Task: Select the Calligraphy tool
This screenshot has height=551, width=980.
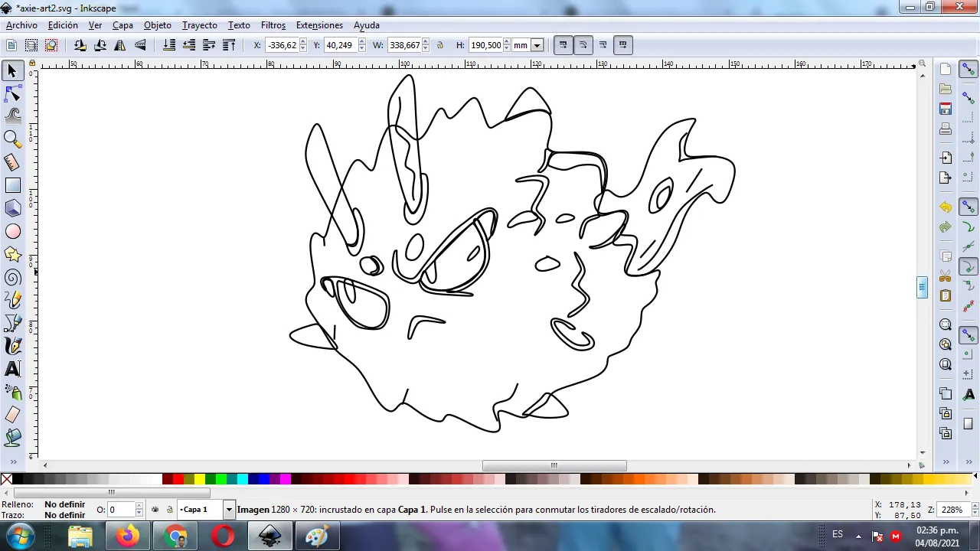Action: click(x=12, y=346)
